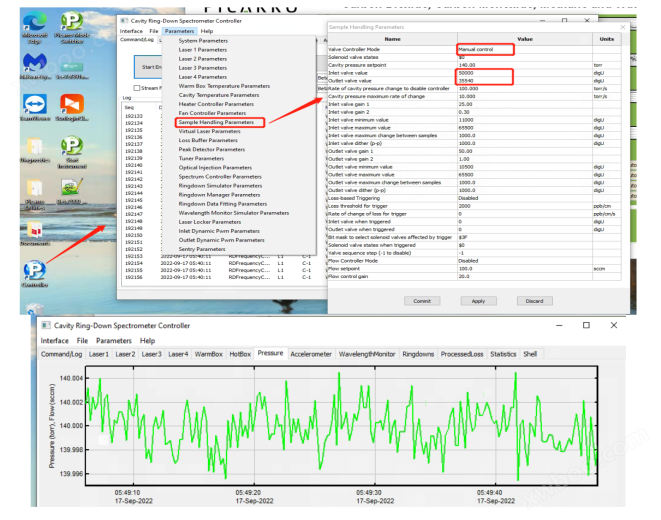
Task: Choose Laser 1 Parameters menu entry
Action: click(x=203, y=50)
